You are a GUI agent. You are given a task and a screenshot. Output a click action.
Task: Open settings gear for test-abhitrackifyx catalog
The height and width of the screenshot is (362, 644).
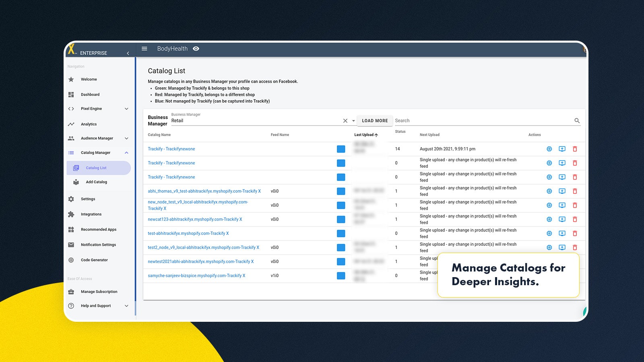tap(549, 233)
